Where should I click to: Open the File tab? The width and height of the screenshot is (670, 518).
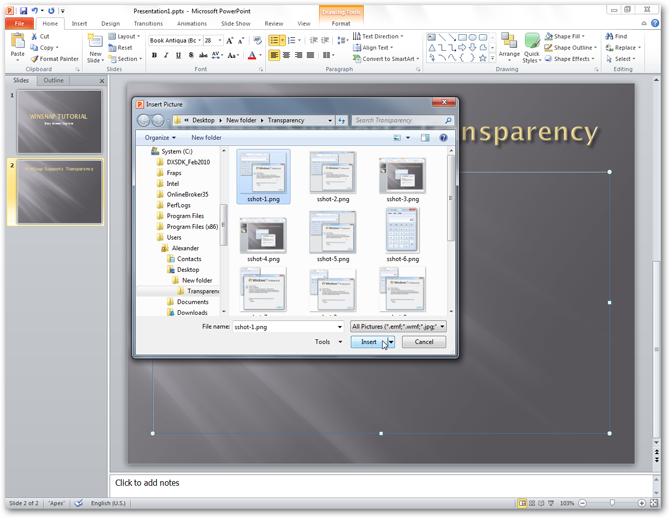tap(20, 24)
